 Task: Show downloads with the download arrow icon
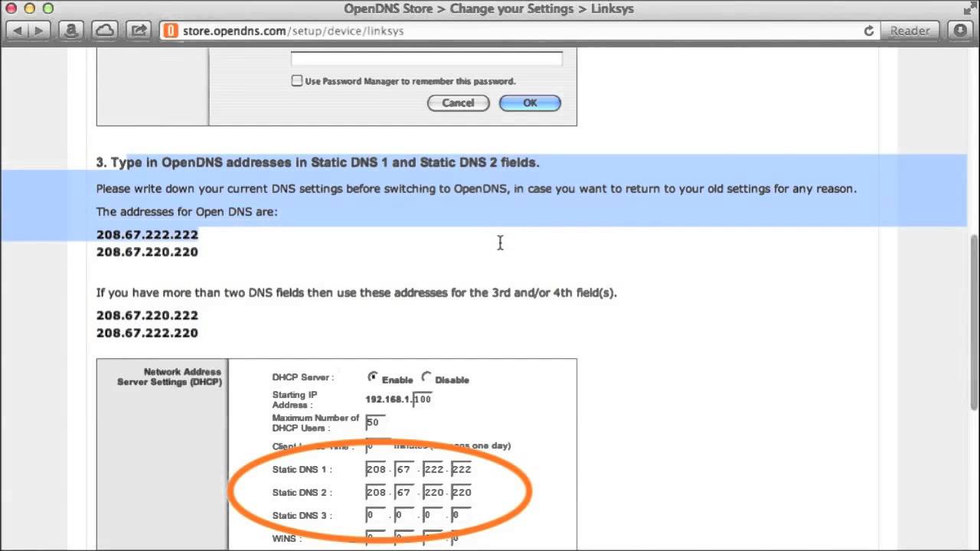(960, 31)
